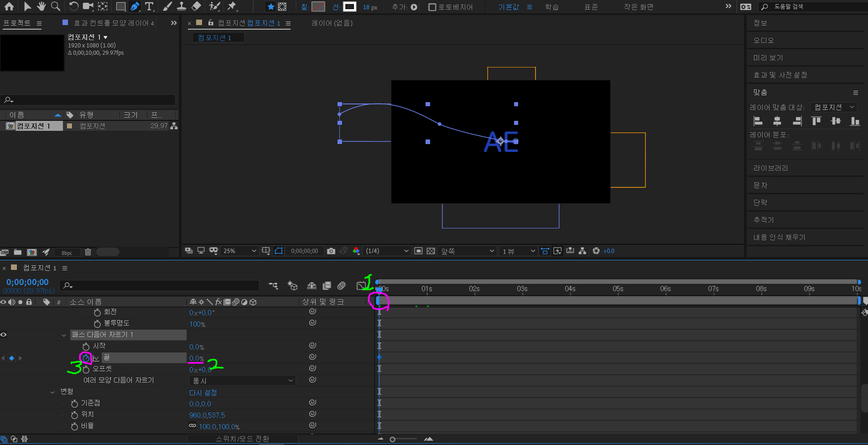The image size is (868, 445).
Task: Click the 추가 (Add) circular arrow button
Action: 414,7
